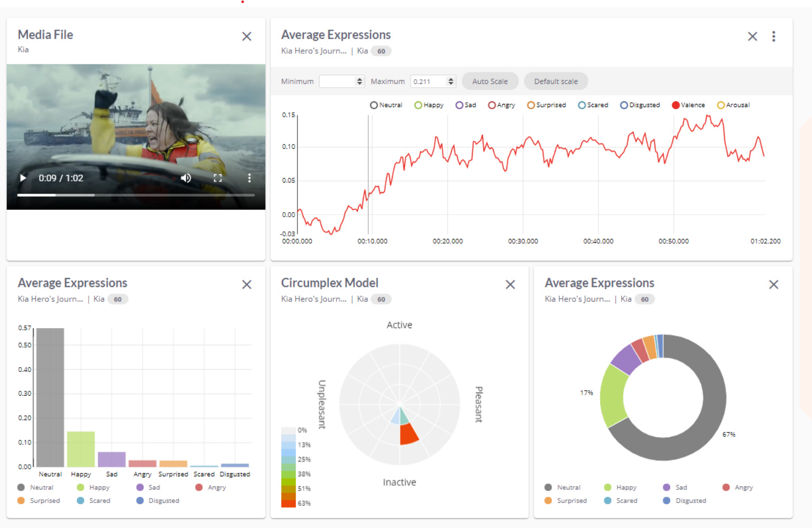
Task: Mute the video volume
Action: pyautogui.click(x=186, y=178)
